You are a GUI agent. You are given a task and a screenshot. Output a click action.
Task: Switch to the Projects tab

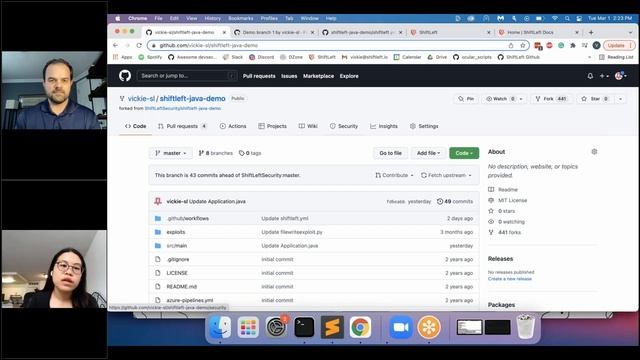(272, 126)
